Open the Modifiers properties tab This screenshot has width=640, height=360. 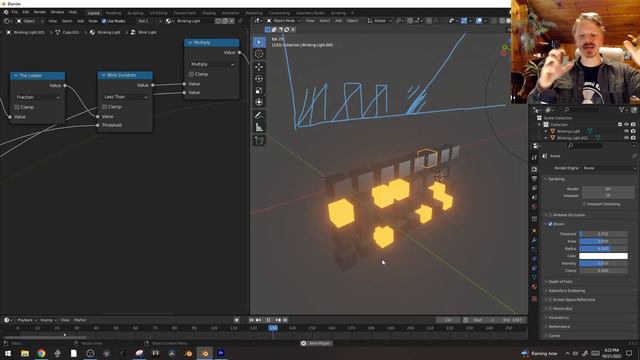[534, 240]
